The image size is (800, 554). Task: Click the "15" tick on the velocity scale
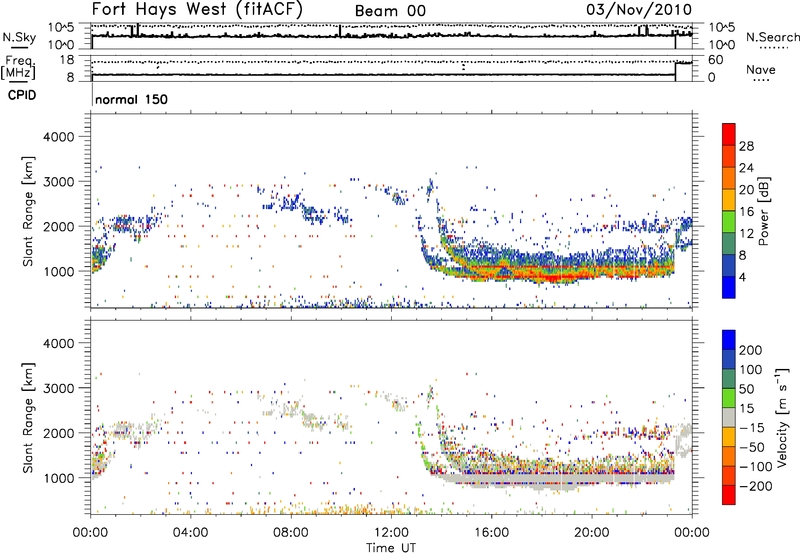[746, 409]
